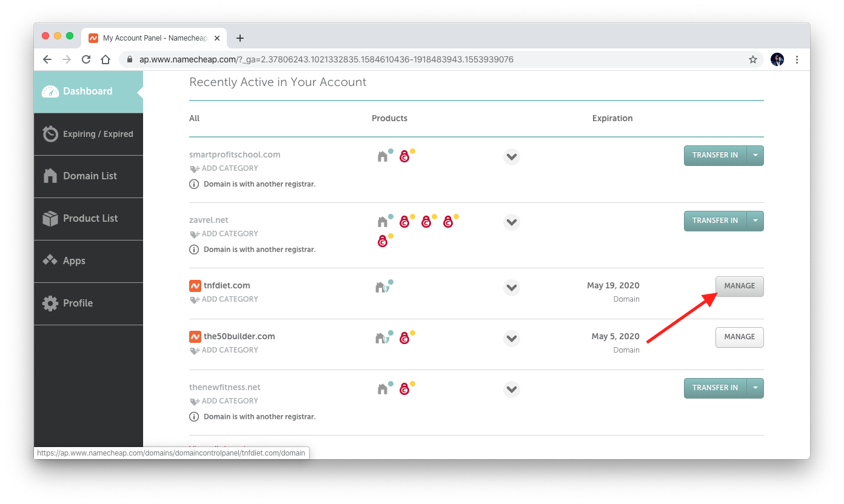Click the Profile gear icon
This screenshot has height=504, width=844.
click(x=50, y=303)
